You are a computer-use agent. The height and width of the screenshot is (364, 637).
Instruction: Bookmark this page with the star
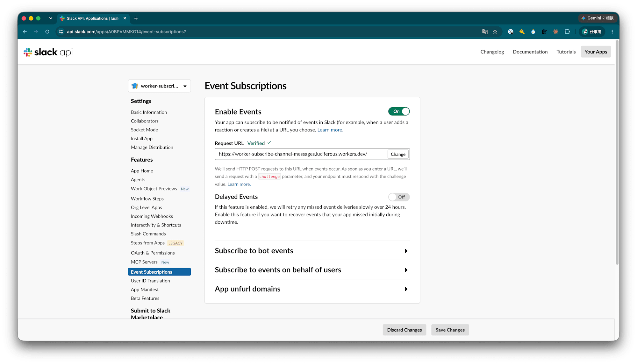pyautogui.click(x=495, y=32)
